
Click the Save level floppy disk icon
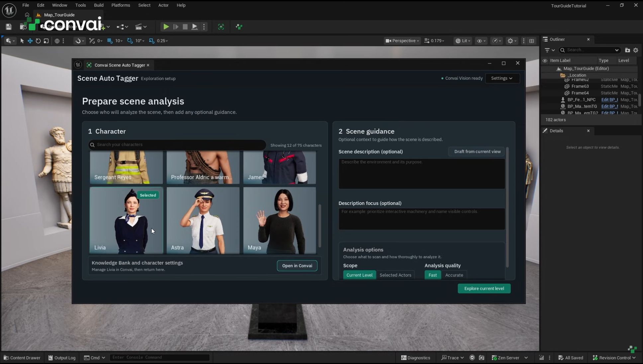pyautogui.click(x=9, y=27)
